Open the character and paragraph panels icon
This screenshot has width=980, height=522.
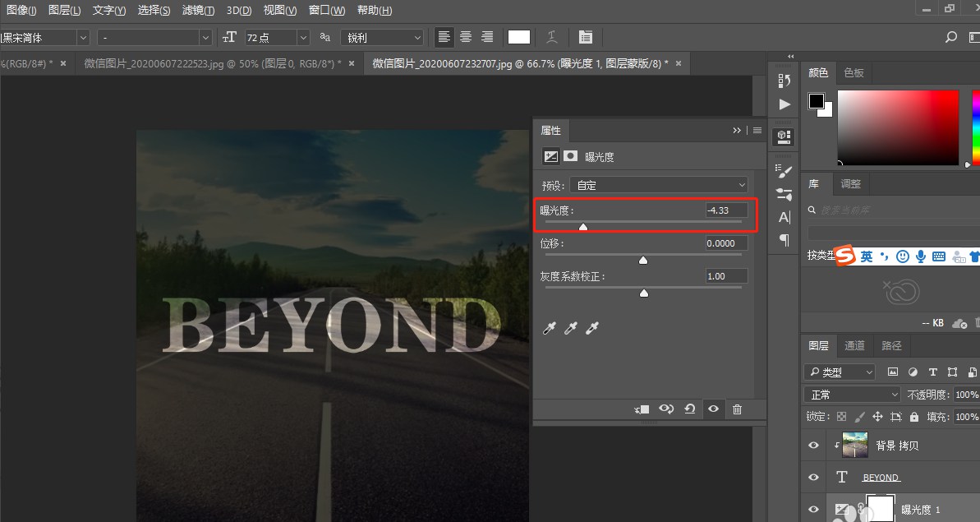point(585,37)
